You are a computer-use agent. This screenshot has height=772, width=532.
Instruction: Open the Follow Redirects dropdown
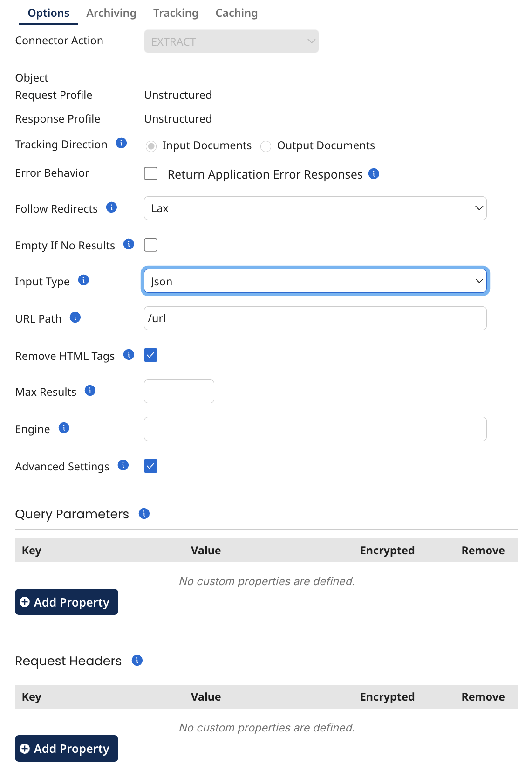click(315, 208)
